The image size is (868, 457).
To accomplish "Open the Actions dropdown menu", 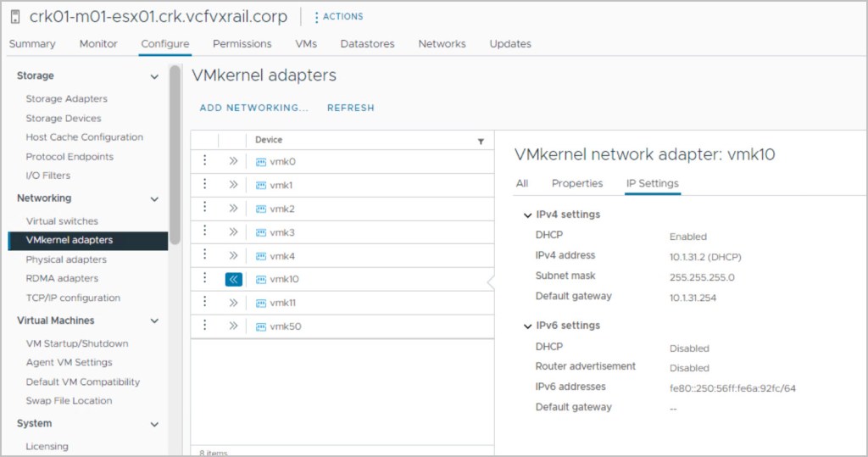I will coord(338,16).
